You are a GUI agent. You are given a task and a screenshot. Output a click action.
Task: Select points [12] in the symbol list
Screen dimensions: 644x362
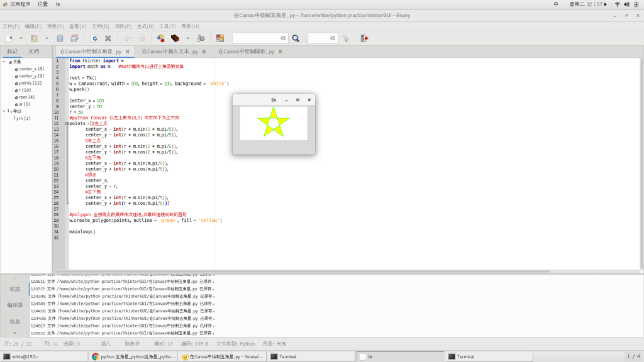(x=30, y=83)
